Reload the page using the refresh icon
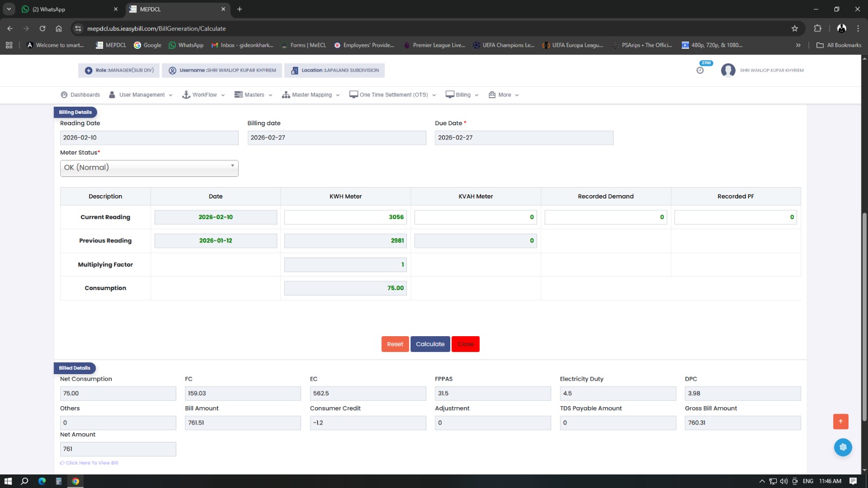The height and width of the screenshot is (488, 868). pos(42,29)
